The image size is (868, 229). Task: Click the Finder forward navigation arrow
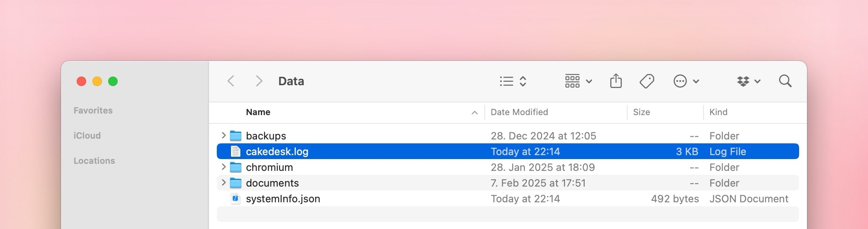[259, 81]
